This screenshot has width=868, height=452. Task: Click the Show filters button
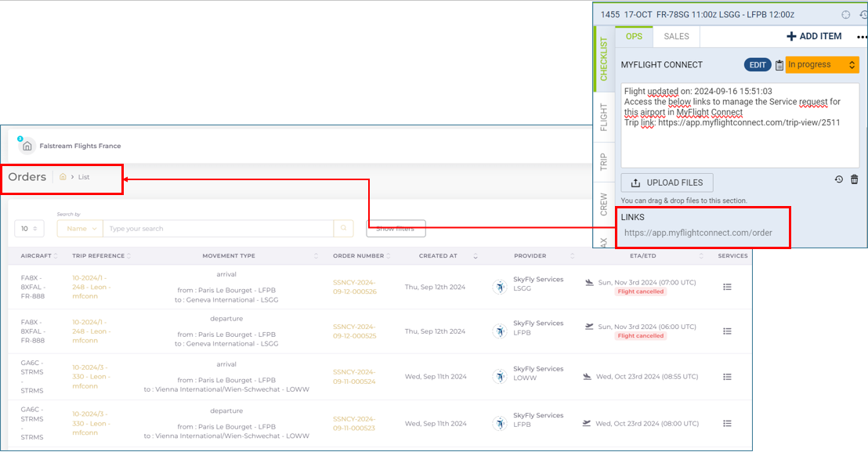point(396,229)
